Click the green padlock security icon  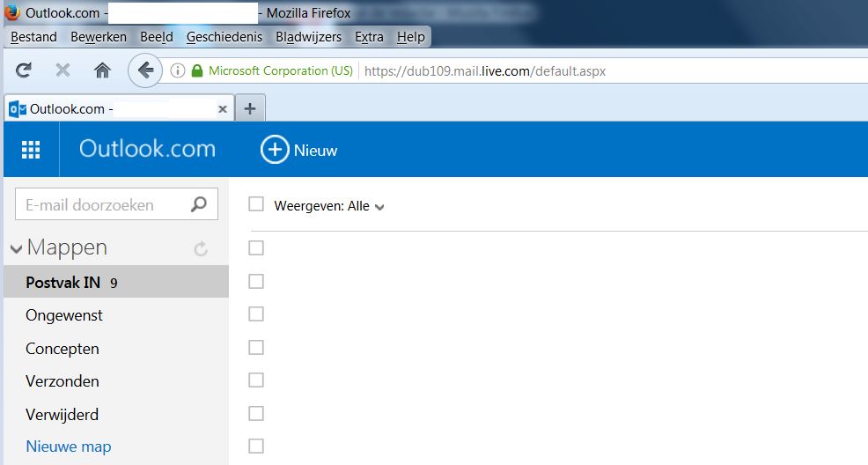(x=197, y=70)
